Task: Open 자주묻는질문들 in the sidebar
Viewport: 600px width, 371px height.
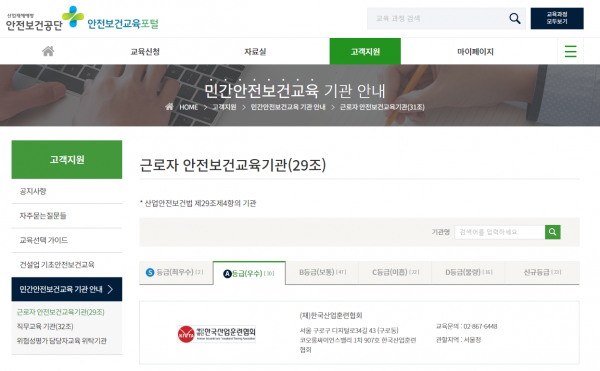Action: [x=43, y=216]
